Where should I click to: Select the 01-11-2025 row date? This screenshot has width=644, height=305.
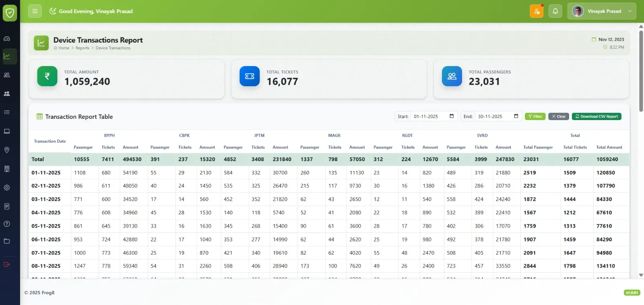[x=46, y=172]
